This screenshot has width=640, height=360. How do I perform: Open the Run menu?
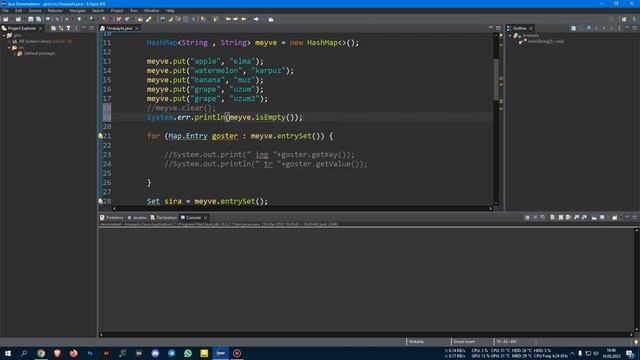point(134,11)
